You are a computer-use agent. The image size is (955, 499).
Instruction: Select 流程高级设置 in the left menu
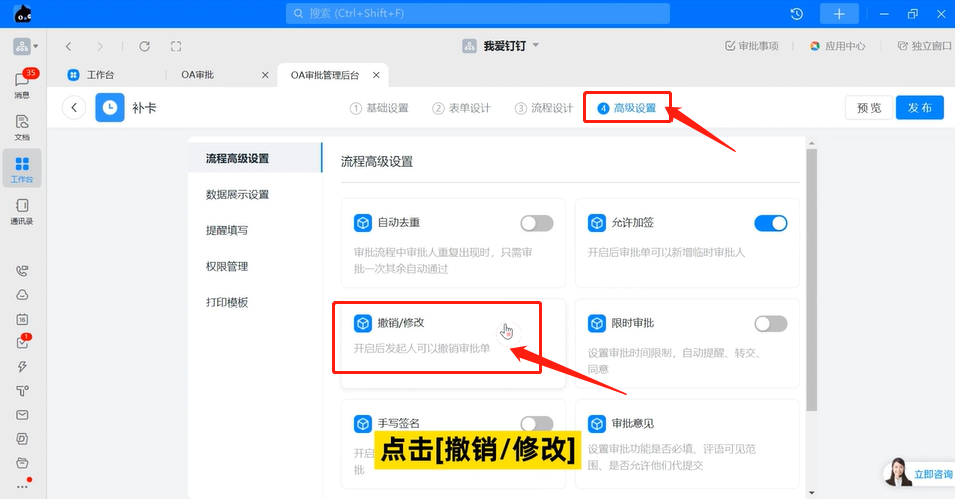click(x=255, y=158)
